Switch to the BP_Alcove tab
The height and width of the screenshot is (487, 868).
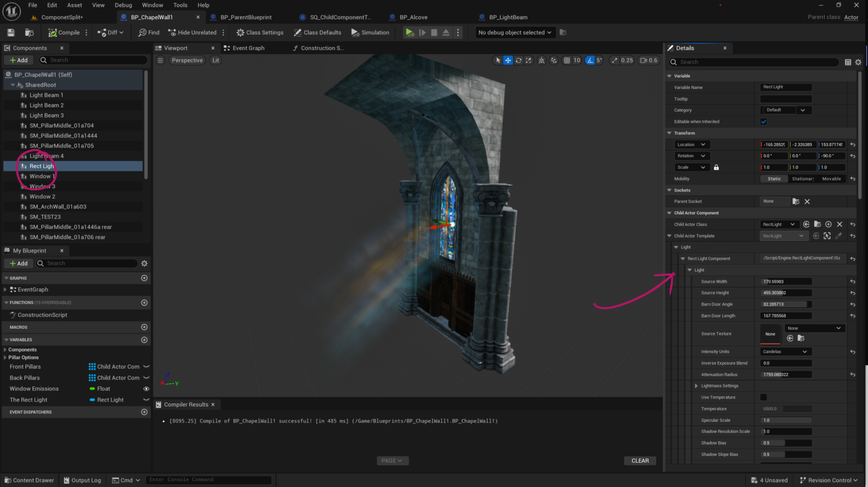click(x=413, y=17)
